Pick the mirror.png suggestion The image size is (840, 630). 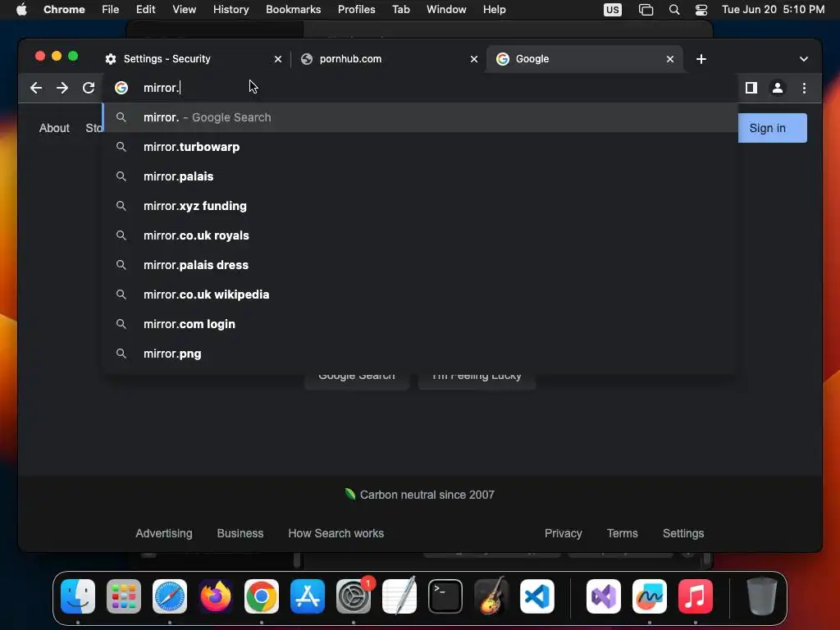pos(420,353)
